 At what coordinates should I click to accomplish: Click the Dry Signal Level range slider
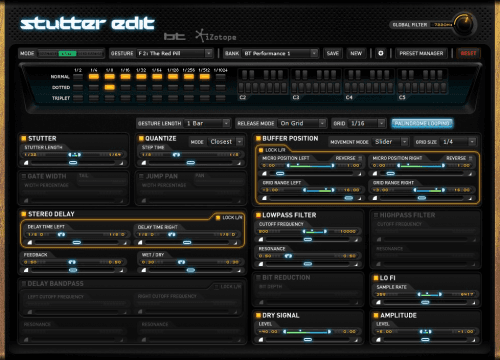[307, 332]
